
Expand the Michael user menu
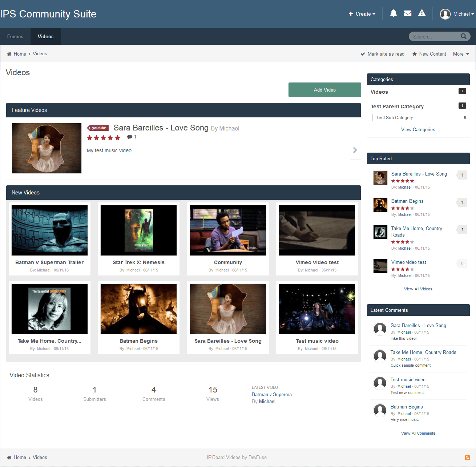point(457,14)
